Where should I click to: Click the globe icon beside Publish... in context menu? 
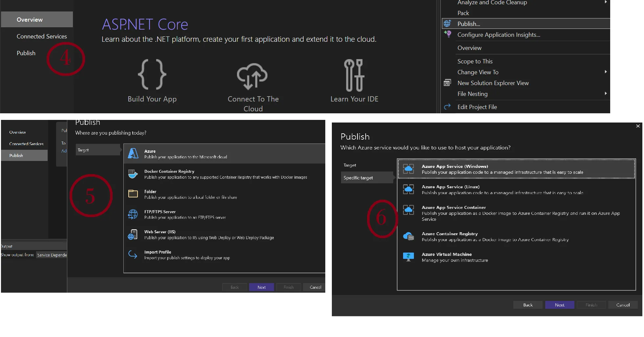[447, 24]
